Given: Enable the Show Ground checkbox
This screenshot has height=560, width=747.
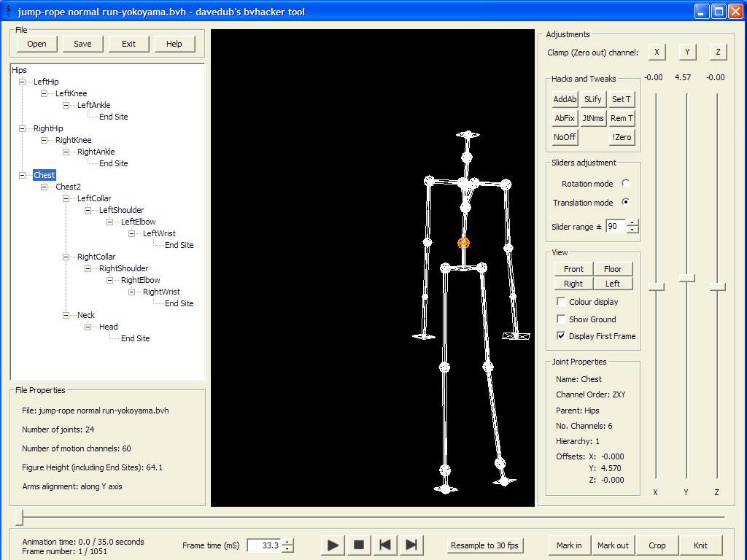Looking at the screenshot, I should [x=561, y=319].
